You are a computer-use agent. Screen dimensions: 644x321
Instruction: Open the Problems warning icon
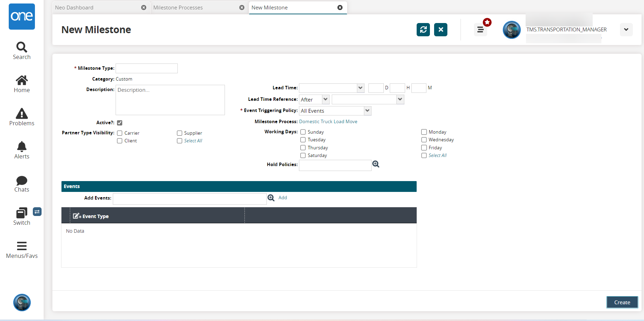[22, 114]
